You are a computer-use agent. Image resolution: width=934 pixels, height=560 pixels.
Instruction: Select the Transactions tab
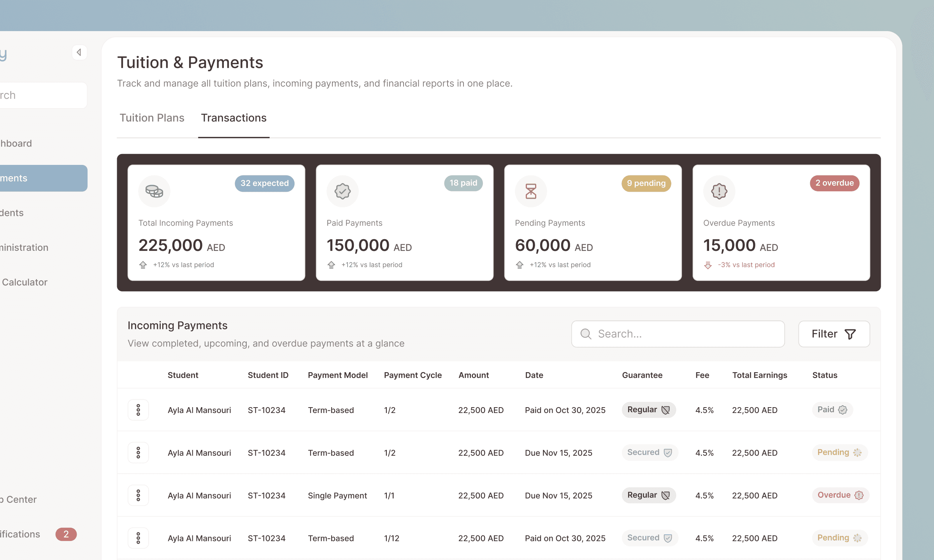(233, 118)
